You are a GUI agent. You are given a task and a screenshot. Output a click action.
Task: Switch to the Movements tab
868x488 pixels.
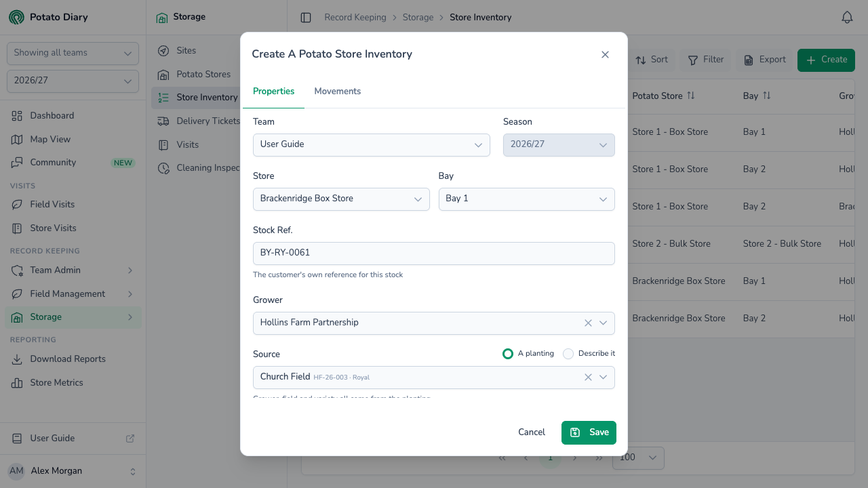[x=338, y=91]
